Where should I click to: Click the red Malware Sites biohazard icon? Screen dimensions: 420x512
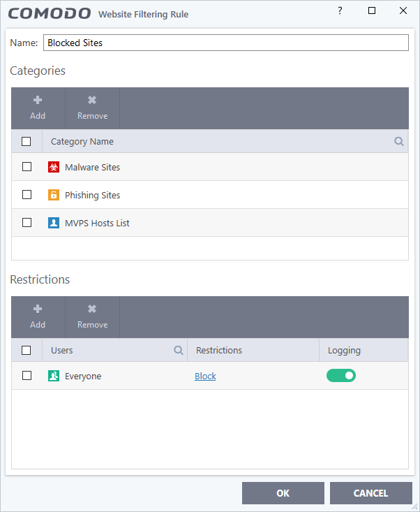[x=54, y=168]
